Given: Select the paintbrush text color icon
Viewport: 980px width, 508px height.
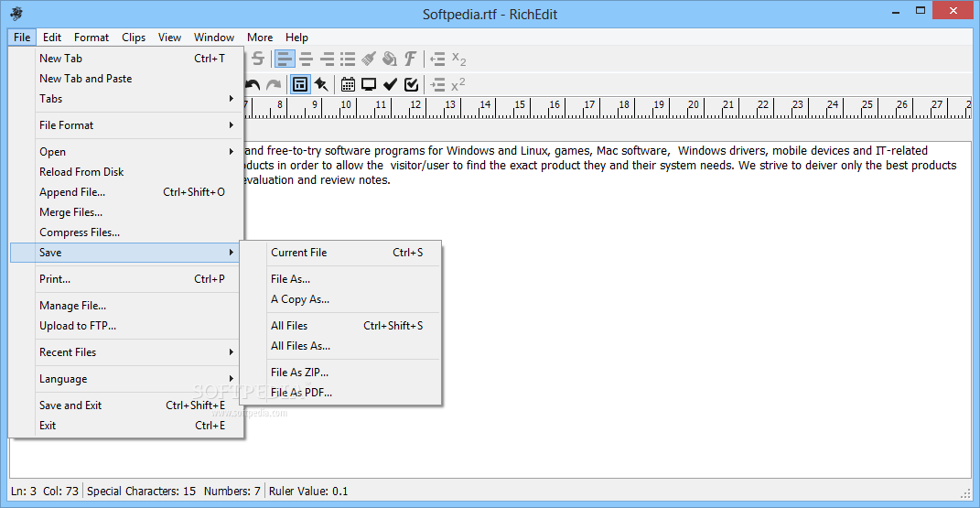Looking at the screenshot, I should coord(369,59).
